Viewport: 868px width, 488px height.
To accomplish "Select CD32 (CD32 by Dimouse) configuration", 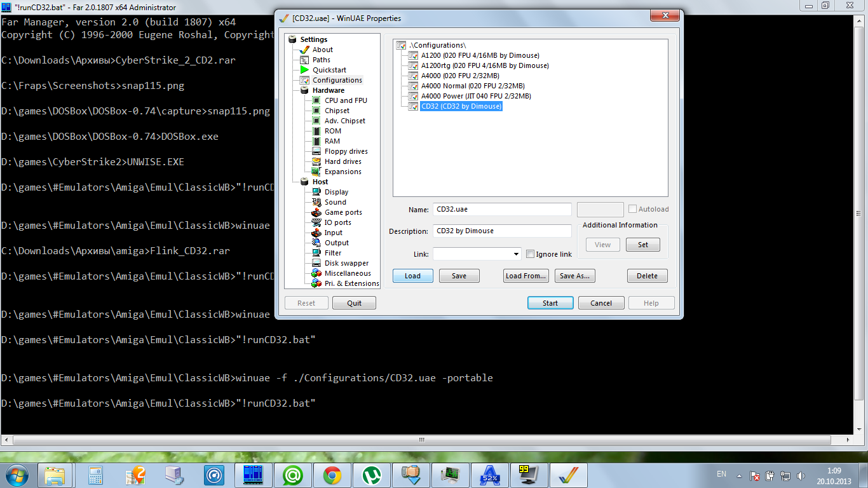I will point(461,106).
